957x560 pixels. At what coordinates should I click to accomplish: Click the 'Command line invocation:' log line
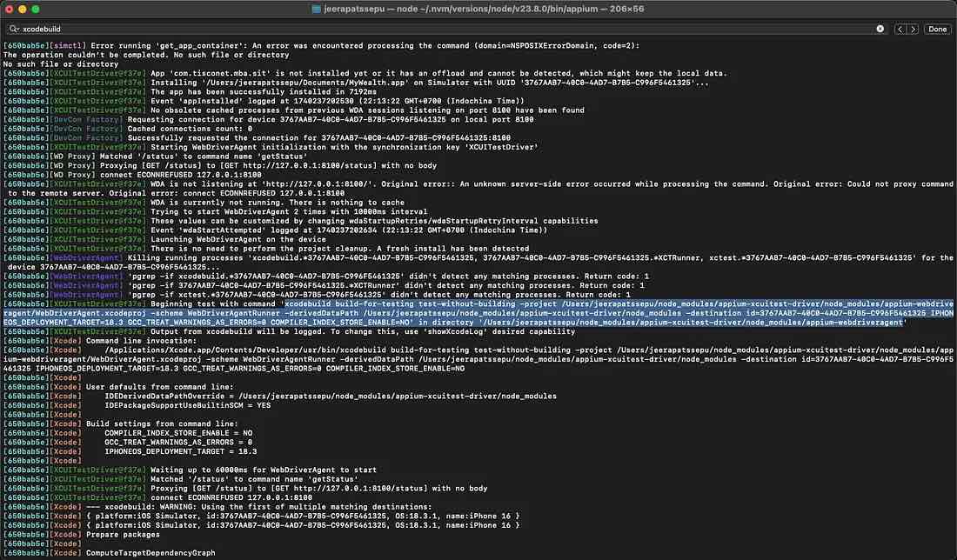142,341
